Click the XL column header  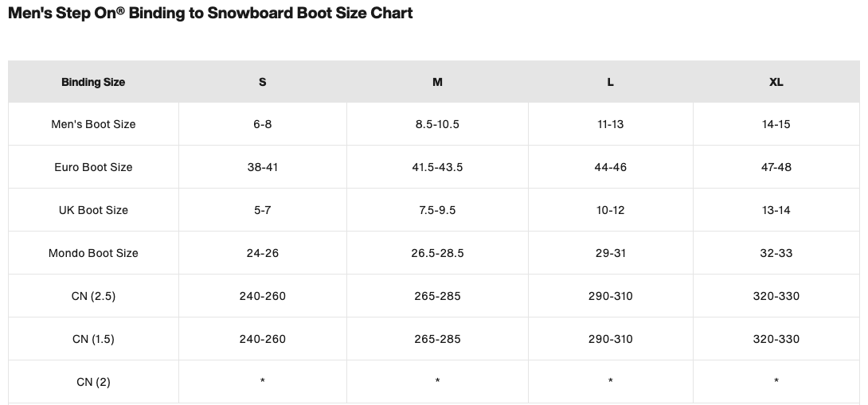[776, 82]
